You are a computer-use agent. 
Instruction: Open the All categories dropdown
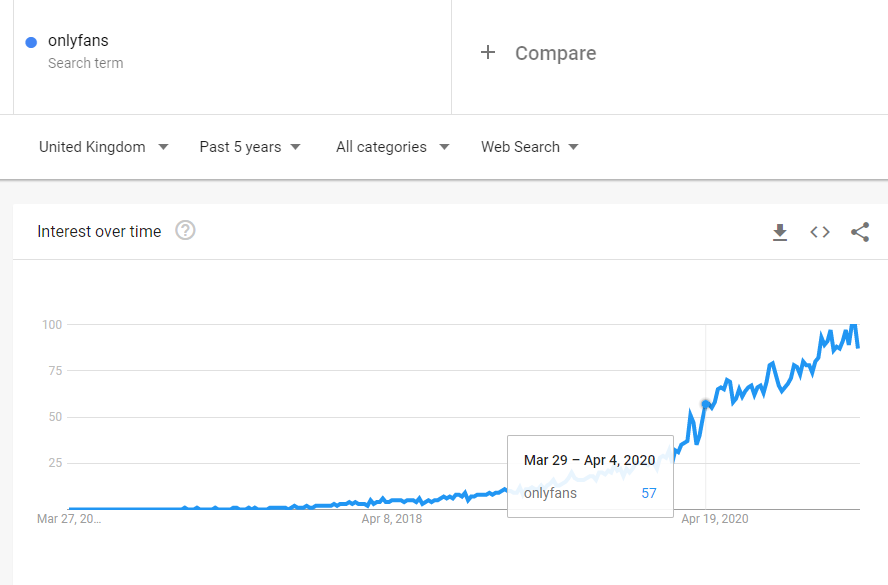click(x=392, y=147)
